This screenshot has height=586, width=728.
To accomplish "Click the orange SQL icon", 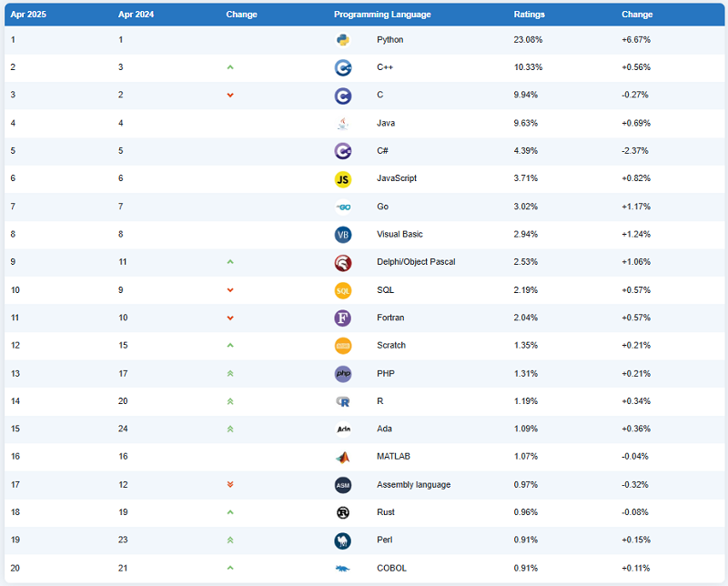I will 343,290.
